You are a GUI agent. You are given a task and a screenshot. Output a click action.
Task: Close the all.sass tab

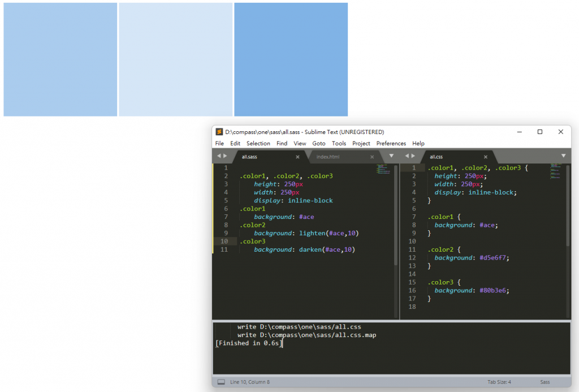pyautogui.click(x=297, y=157)
